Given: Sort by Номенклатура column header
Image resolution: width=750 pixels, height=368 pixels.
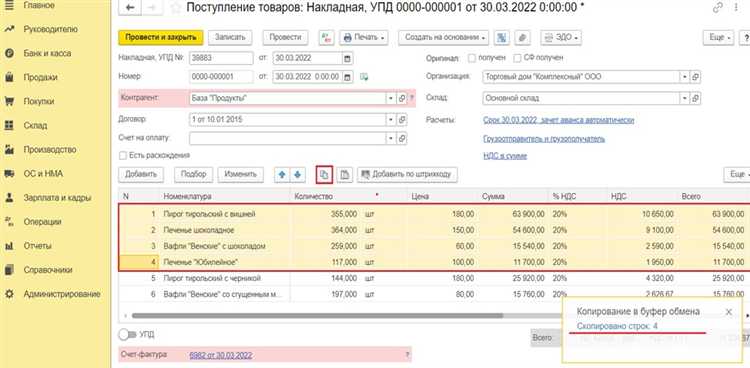Looking at the screenshot, I should pyautogui.click(x=224, y=196).
